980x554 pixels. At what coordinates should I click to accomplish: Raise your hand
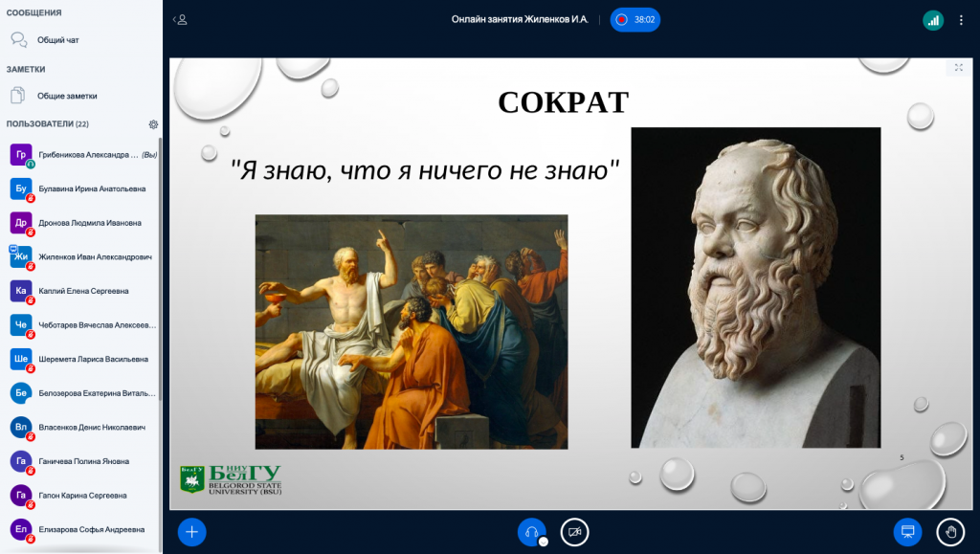pos(950,532)
